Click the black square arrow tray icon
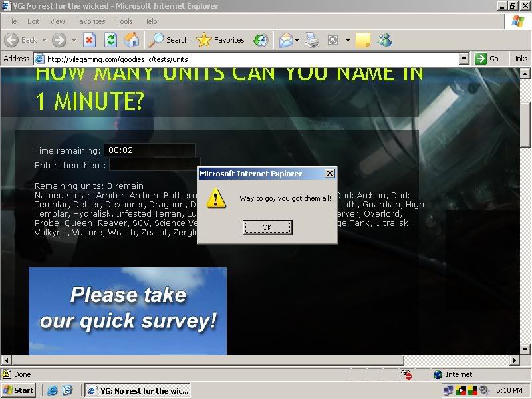Viewport: 532px width, 399px height. 460,390
